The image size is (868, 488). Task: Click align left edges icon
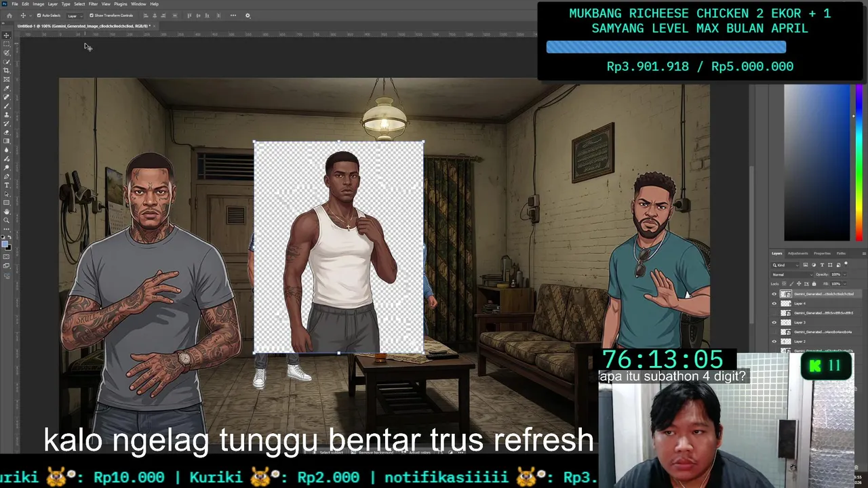pos(145,16)
